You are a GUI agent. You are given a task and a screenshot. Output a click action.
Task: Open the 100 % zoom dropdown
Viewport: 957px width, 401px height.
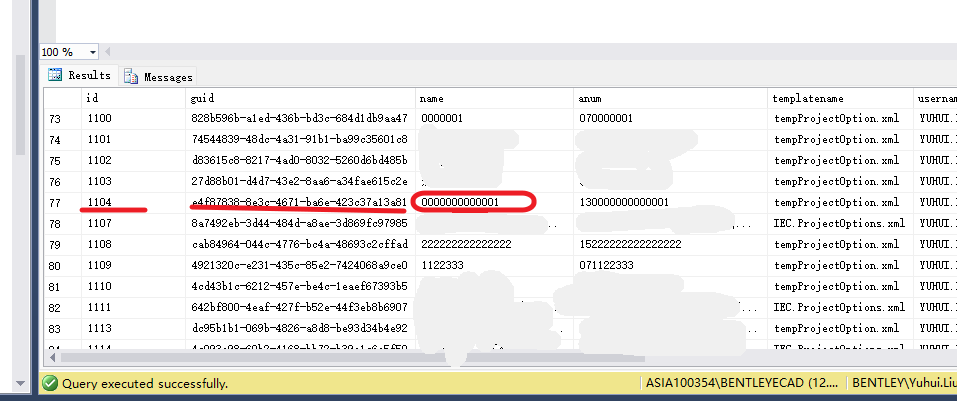click(92, 52)
